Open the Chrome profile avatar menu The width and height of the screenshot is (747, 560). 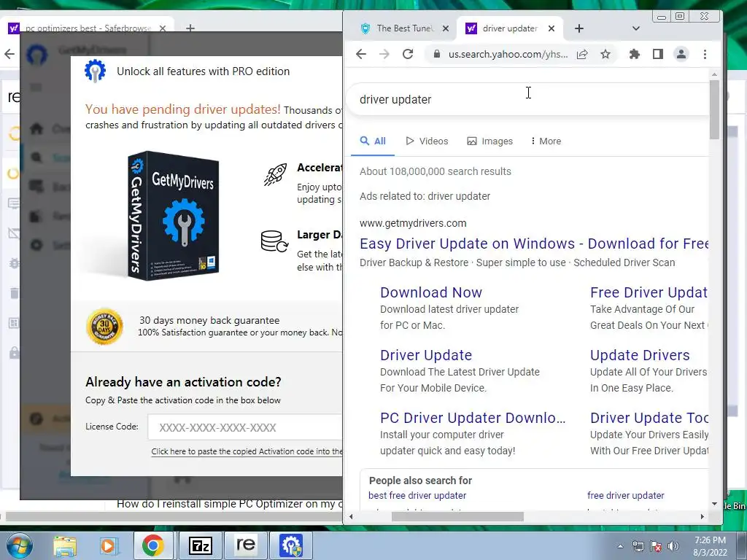[x=681, y=54]
